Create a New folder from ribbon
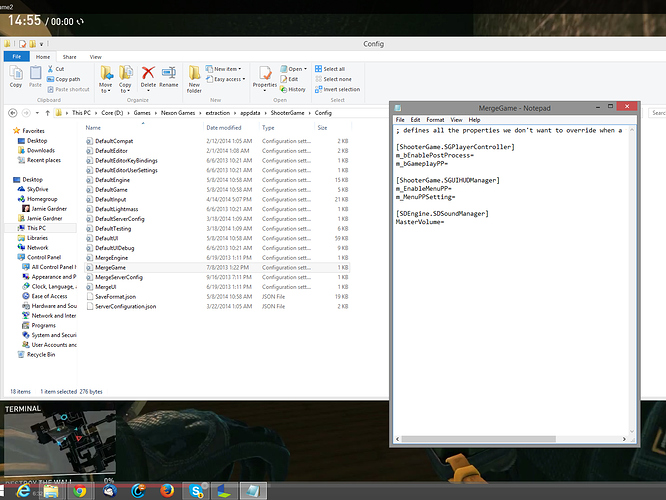 click(195, 77)
